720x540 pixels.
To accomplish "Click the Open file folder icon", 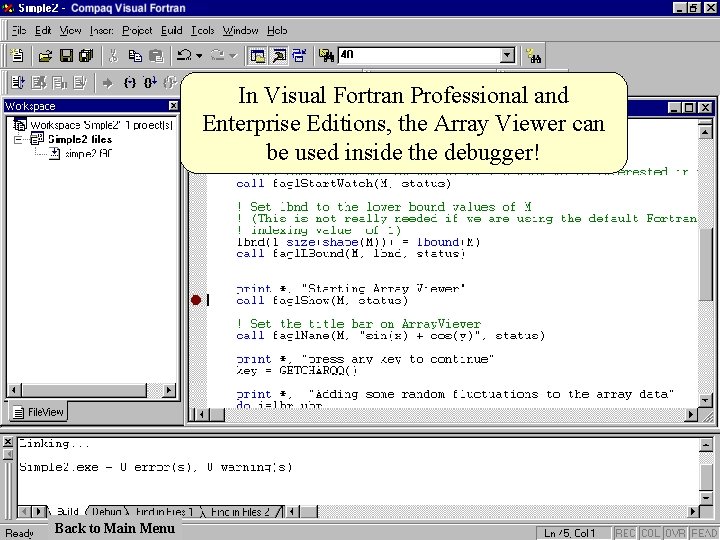I will tap(45, 56).
